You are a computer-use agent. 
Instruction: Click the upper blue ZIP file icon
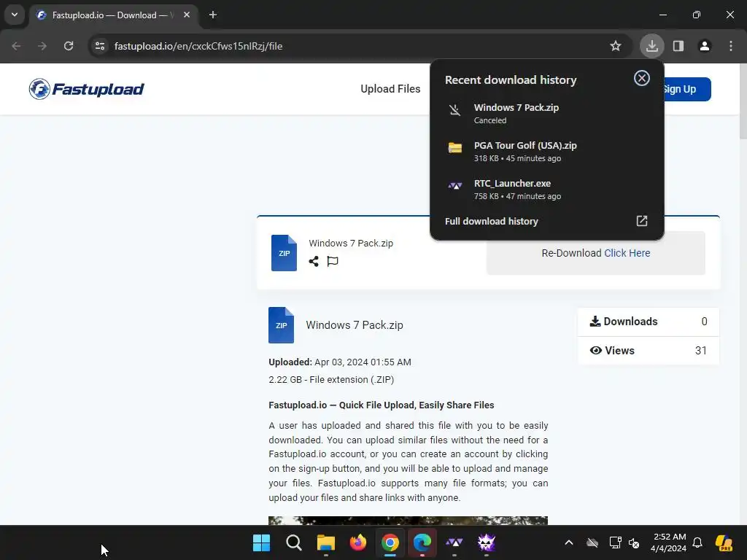click(284, 253)
